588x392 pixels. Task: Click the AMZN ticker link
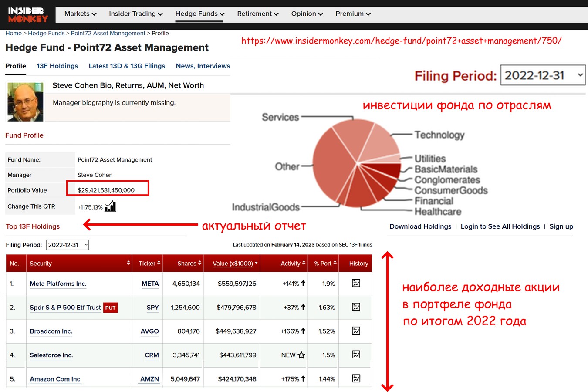[x=149, y=379]
